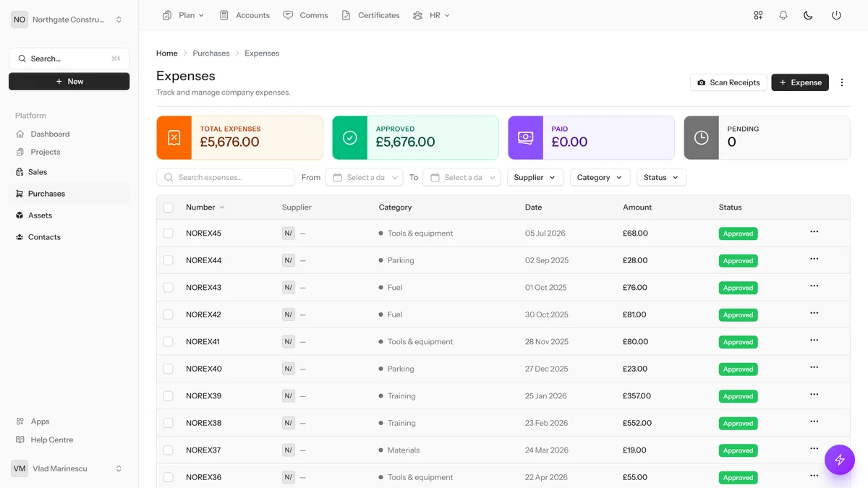Open notifications bell icon
Viewport: 868px width, 488px height.
click(783, 15)
